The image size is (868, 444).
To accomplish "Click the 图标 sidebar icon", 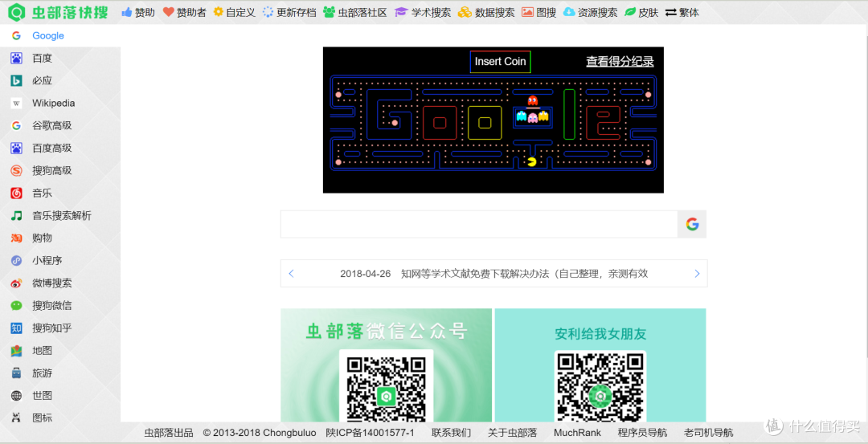I will click(x=16, y=418).
